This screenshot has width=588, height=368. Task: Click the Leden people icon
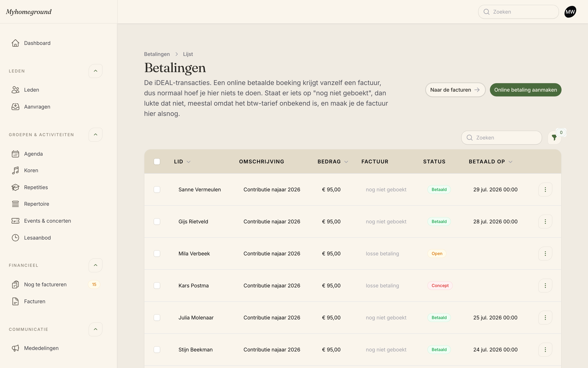[15, 90]
